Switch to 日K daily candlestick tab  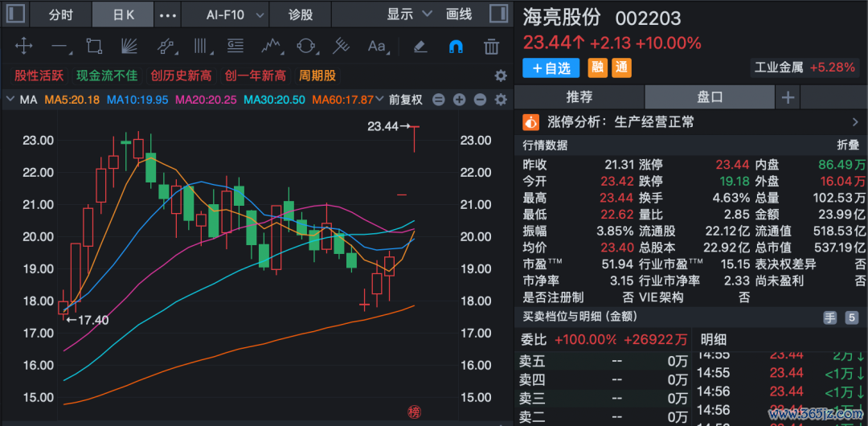pos(124,14)
